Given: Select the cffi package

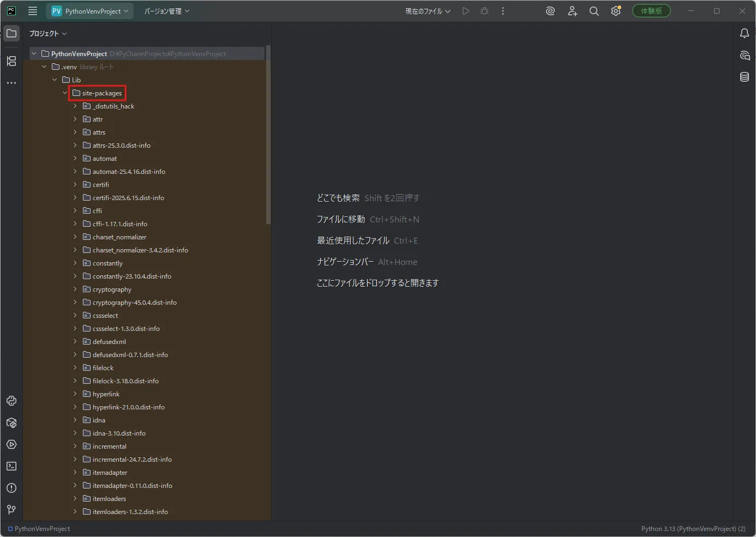Looking at the screenshot, I should (92, 210).
